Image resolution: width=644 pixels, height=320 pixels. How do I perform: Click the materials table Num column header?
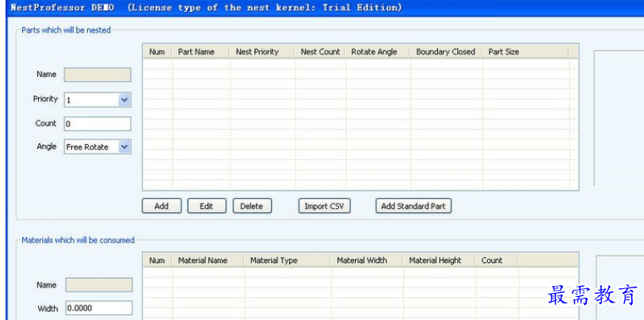pyautogui.click(x=158, y=261)
